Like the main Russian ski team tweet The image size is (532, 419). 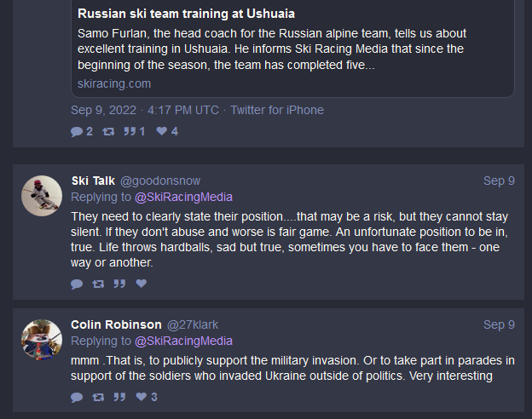pyautogui.click(x=162, y=131)
